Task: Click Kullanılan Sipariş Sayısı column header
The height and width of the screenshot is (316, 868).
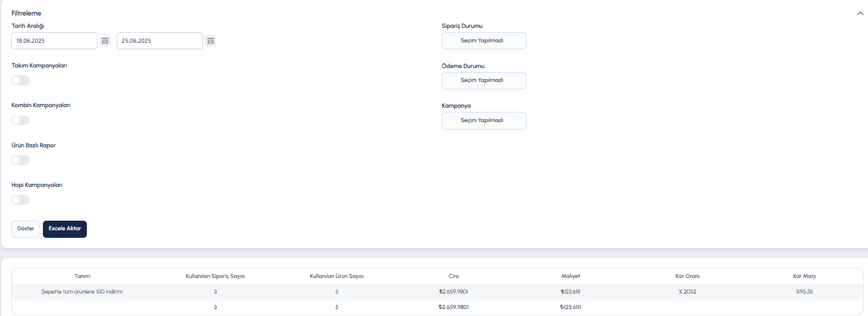Action: tap(215, 276)
